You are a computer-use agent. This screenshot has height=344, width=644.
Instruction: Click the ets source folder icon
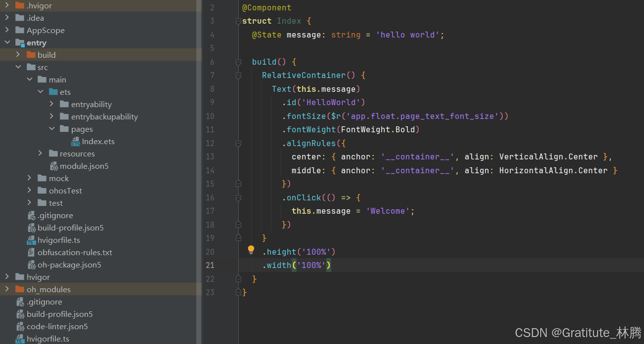tap(53, 92)
